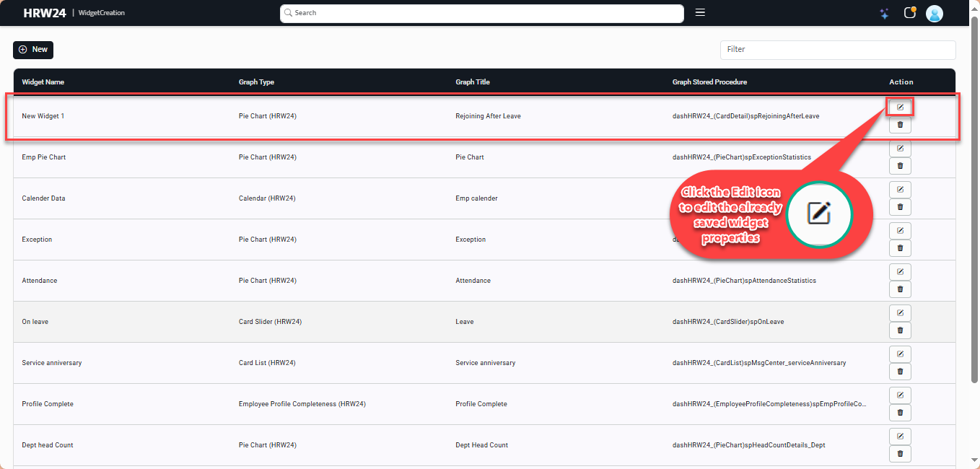Screen dimensions: 980x469
Task: Open the hamburger menu beside search
Action: [x=699, y=12]
